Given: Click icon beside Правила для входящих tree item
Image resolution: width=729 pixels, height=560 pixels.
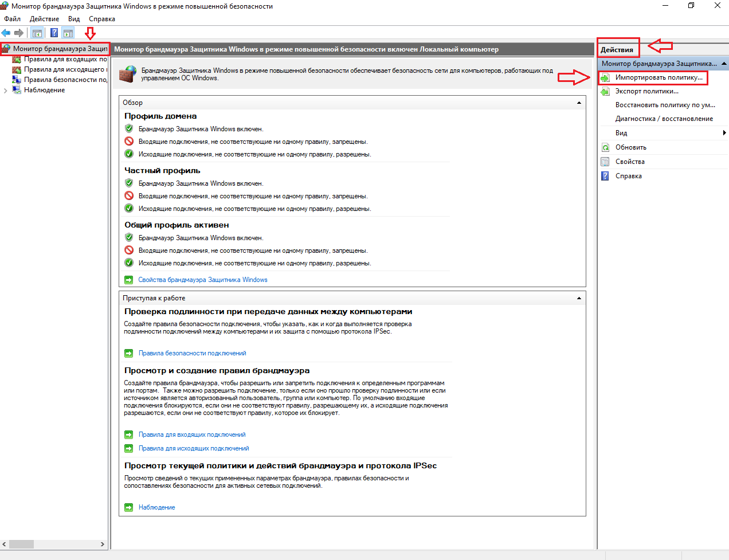Looking at the screenshot, I should 17,59.
